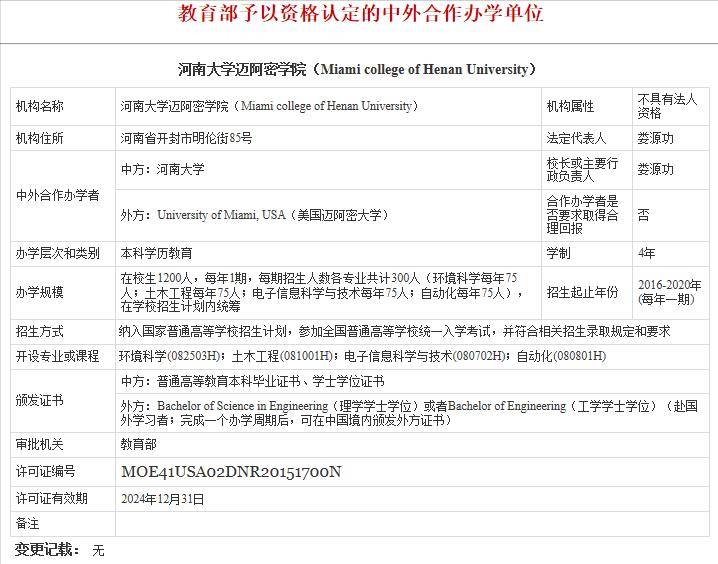Click the 招生起止年份 label

coord(582,292)
